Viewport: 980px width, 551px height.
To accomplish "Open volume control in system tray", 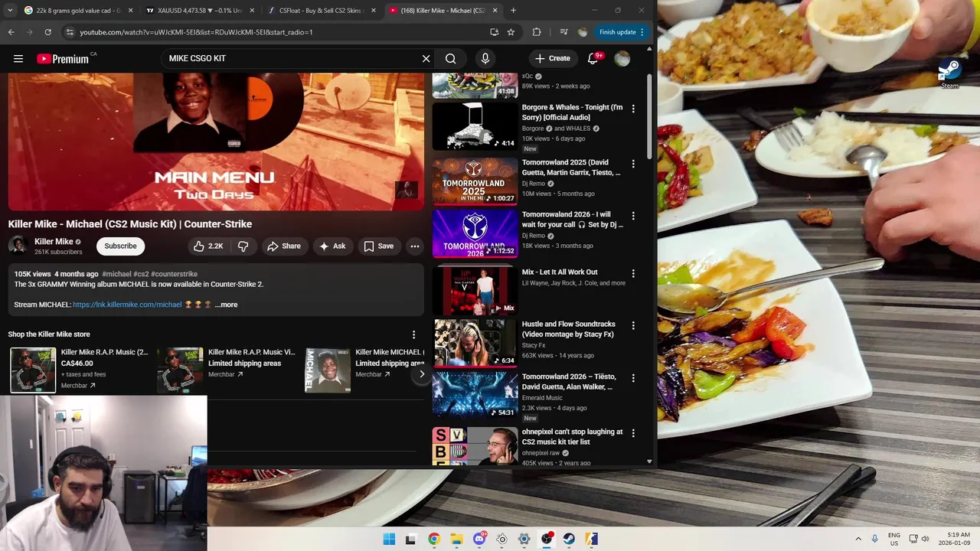I will [925, 539].
